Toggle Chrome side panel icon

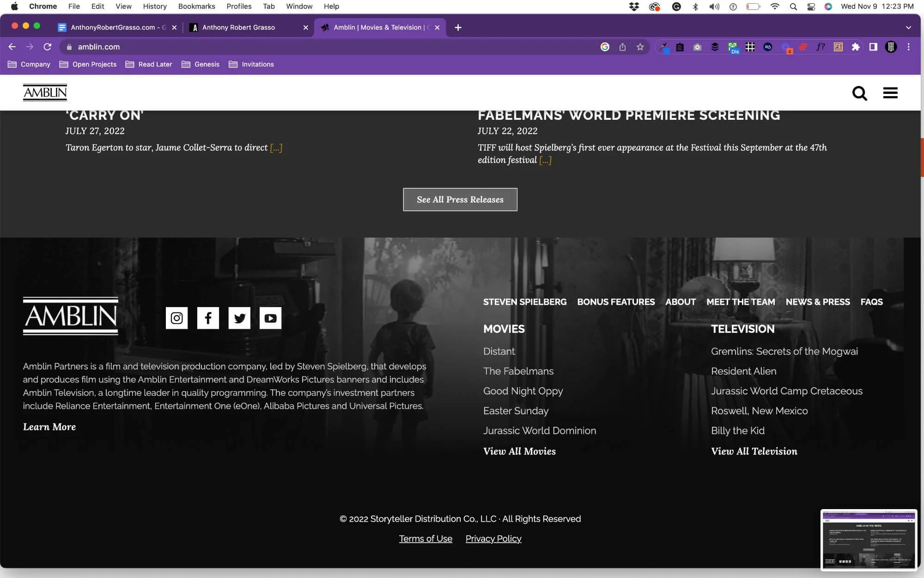click(x=873, y=47)
